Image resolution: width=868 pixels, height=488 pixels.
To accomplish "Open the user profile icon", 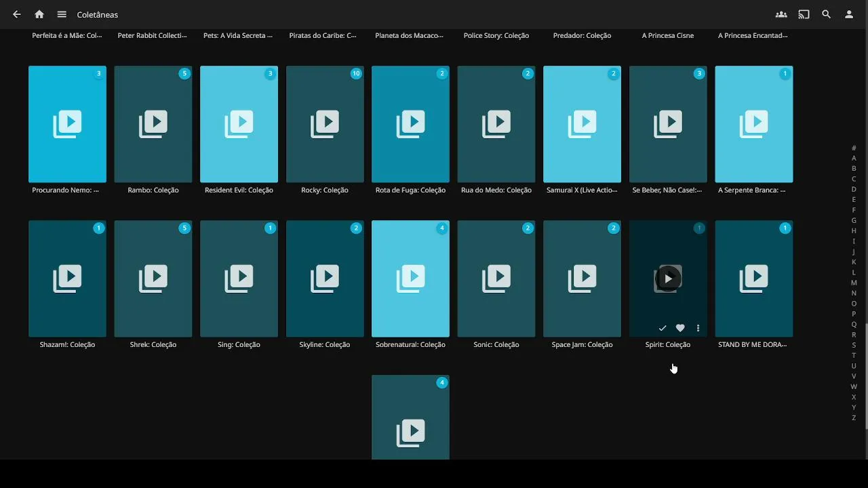I will pos(848,14).
